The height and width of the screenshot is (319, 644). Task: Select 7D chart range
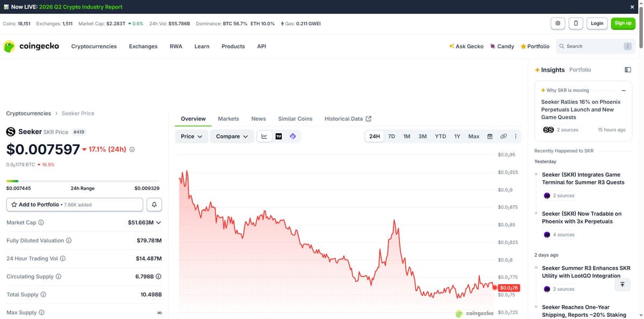392,136
